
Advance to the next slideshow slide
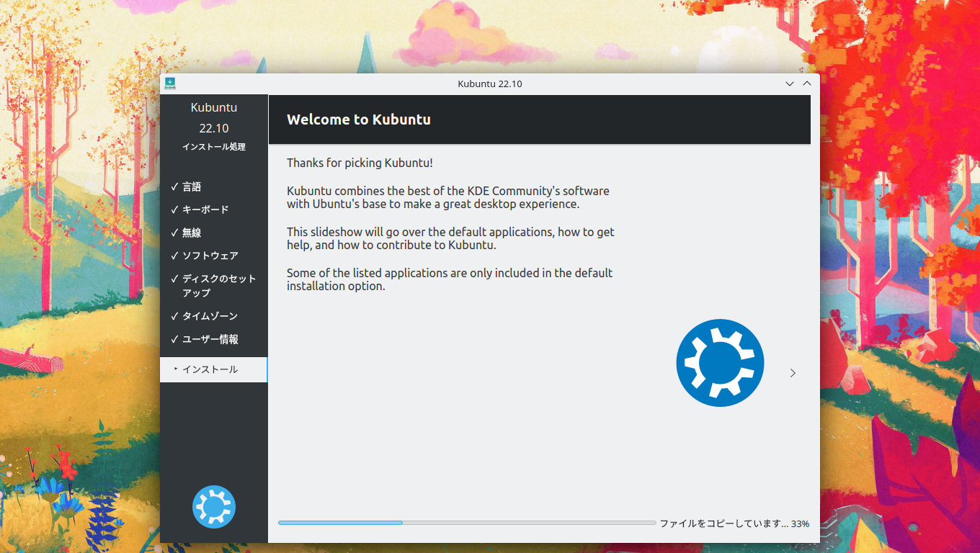[793, 373]
